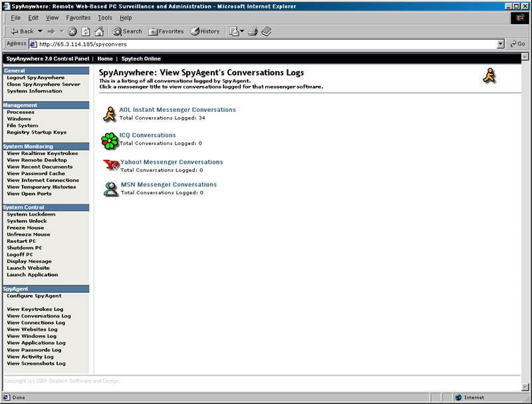The width and height of the screenshot is (532, 404).
Task: Expand the address bar dropdown
Action: coord(501,44)
